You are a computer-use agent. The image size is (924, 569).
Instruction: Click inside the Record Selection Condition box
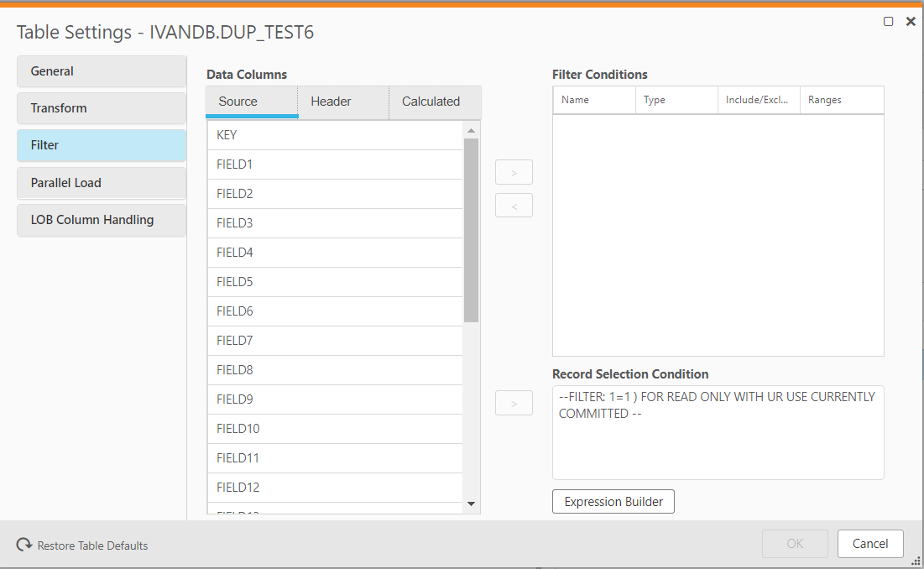click(x=718, y=432)
